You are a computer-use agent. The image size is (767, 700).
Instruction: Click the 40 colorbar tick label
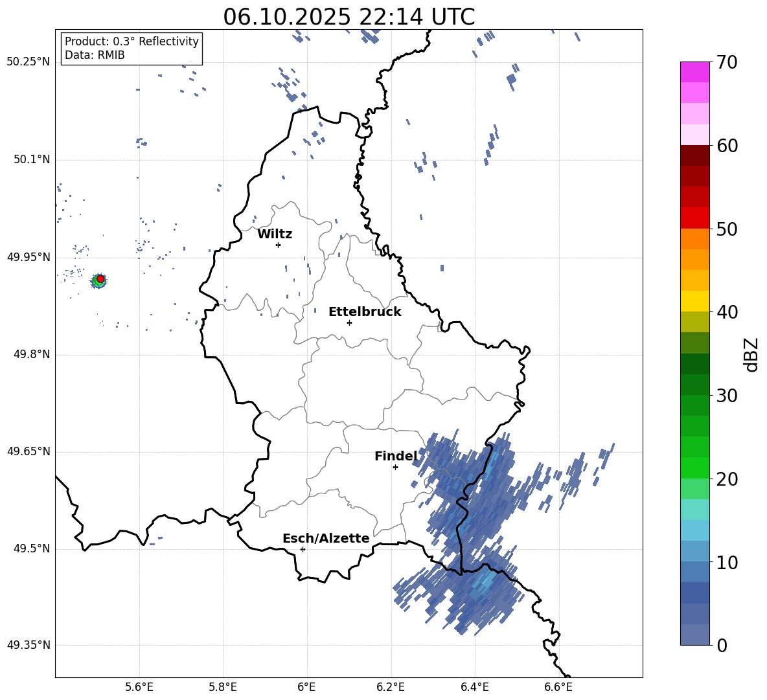(x=727, y=312)
